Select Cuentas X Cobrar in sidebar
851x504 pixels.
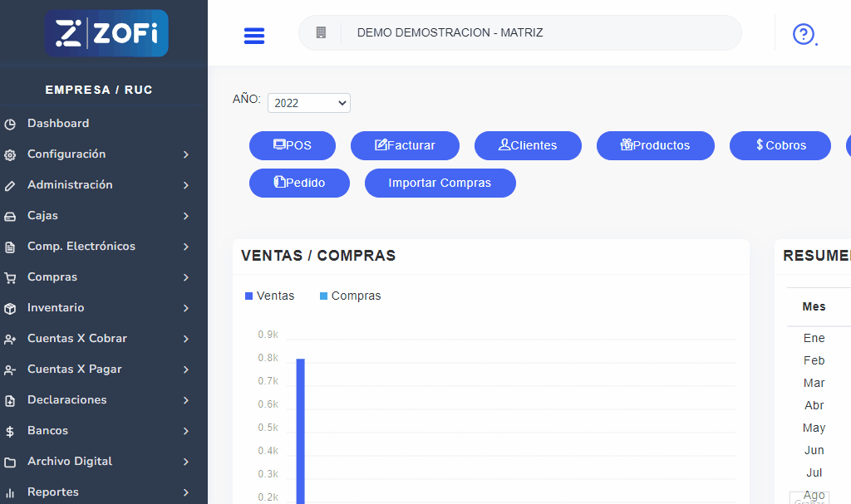point(77,339)
